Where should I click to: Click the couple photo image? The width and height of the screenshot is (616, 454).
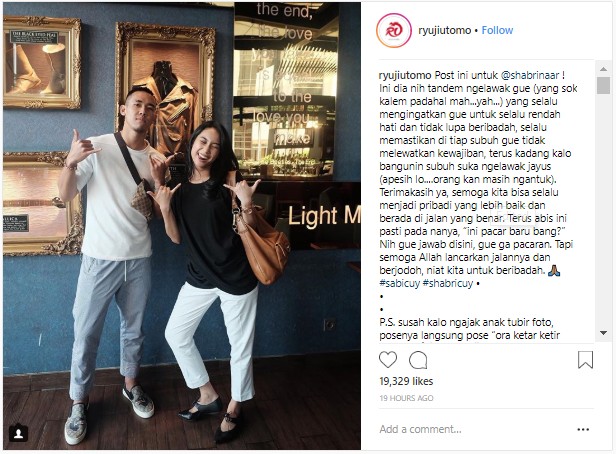[182, 226]
